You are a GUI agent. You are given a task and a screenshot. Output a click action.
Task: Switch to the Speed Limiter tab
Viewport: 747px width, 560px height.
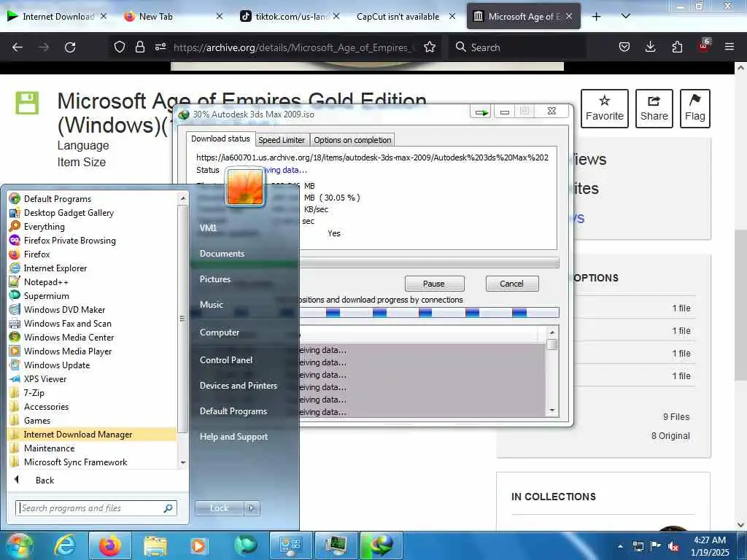click(282, 140)
